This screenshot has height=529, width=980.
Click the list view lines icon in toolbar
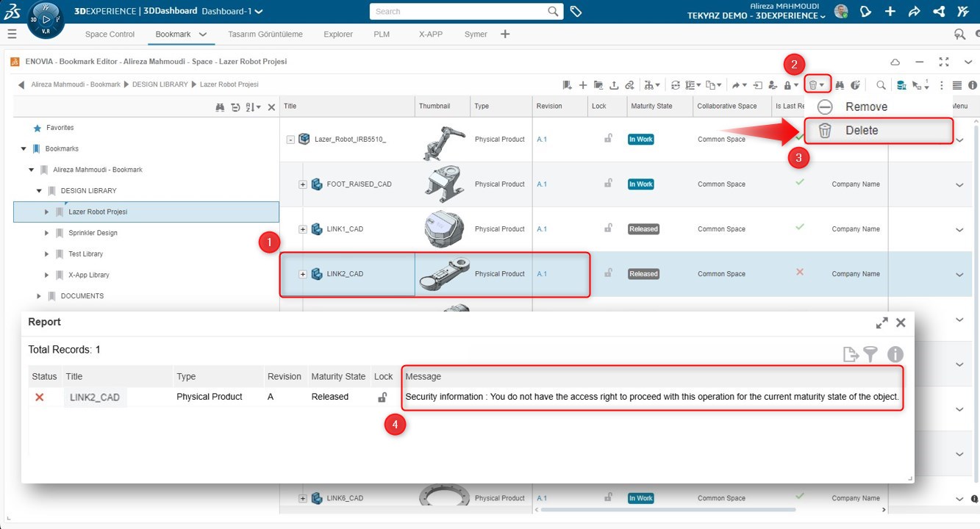tap(957, 85)
